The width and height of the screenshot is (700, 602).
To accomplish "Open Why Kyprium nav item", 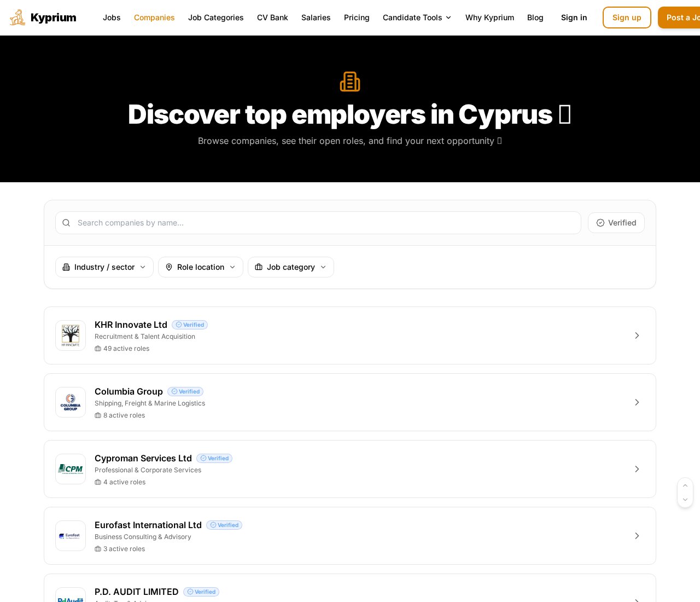I will pos(490,18).
